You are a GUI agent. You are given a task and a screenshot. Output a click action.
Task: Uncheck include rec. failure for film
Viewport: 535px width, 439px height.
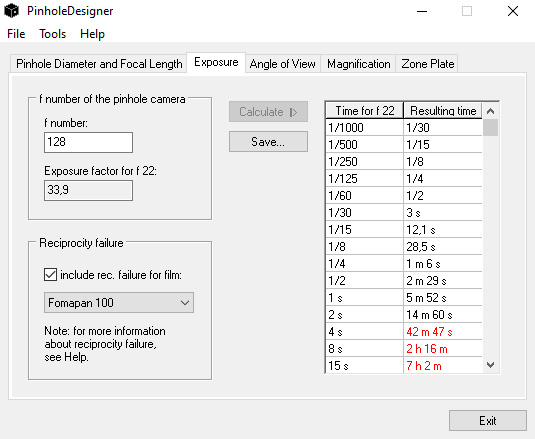[50, 275]
